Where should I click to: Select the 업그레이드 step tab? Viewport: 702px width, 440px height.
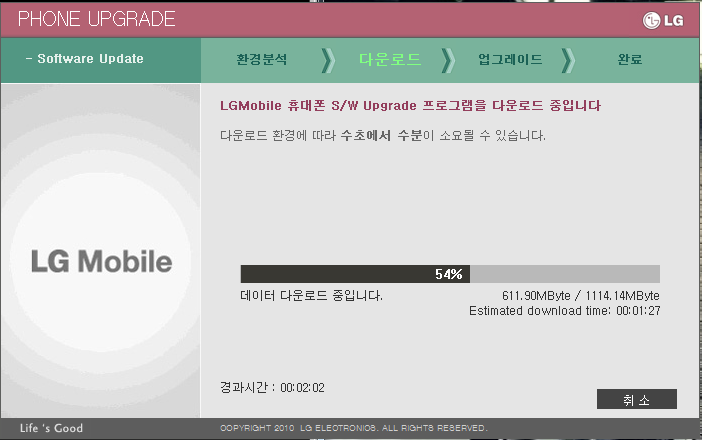pos(510,59)
